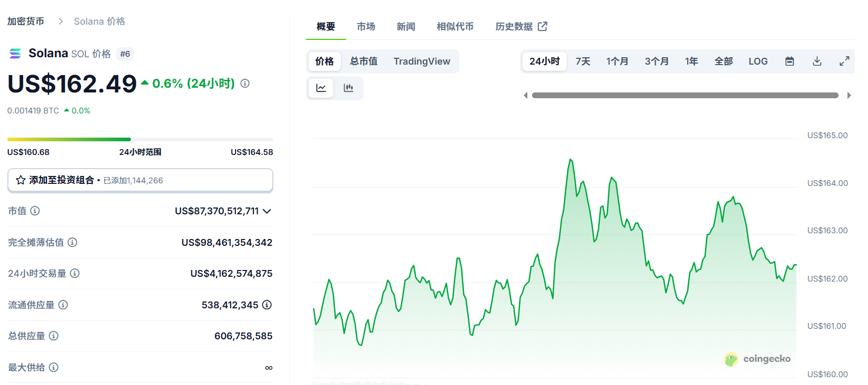
Task: Click left arrow of chart range scrollbar
Action: click(x=525, y=95)
